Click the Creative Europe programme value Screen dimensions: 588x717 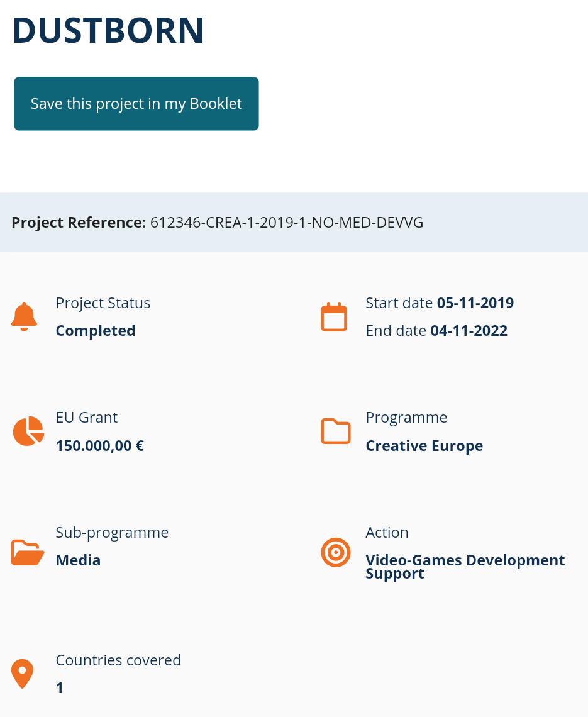point(424,446)
